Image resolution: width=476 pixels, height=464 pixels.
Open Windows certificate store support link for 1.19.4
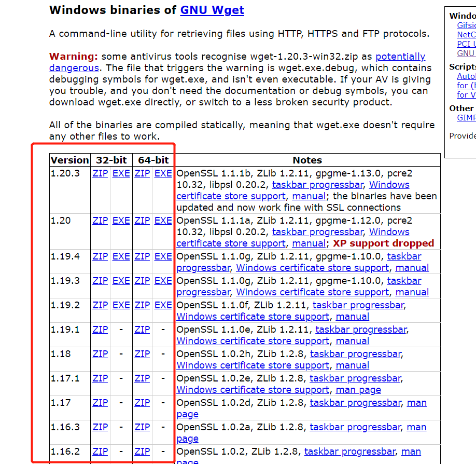point(312,268)
